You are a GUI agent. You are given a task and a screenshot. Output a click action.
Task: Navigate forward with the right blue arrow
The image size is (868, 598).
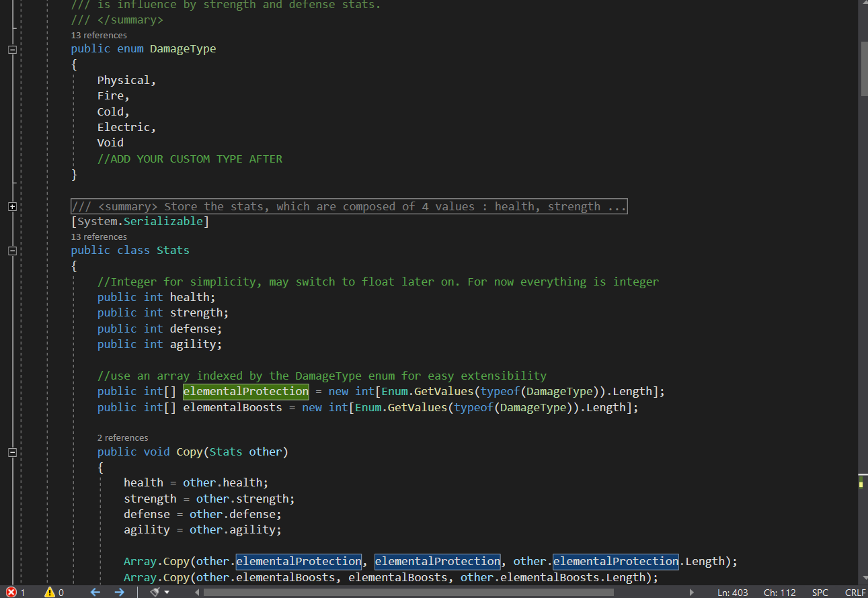(x=119, y=592)
